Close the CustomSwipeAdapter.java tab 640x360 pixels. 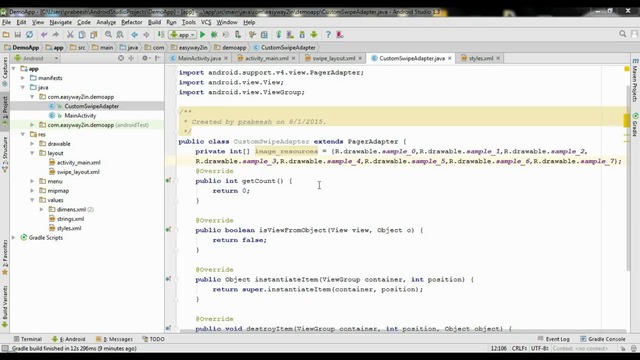click(x=450, y=58)
